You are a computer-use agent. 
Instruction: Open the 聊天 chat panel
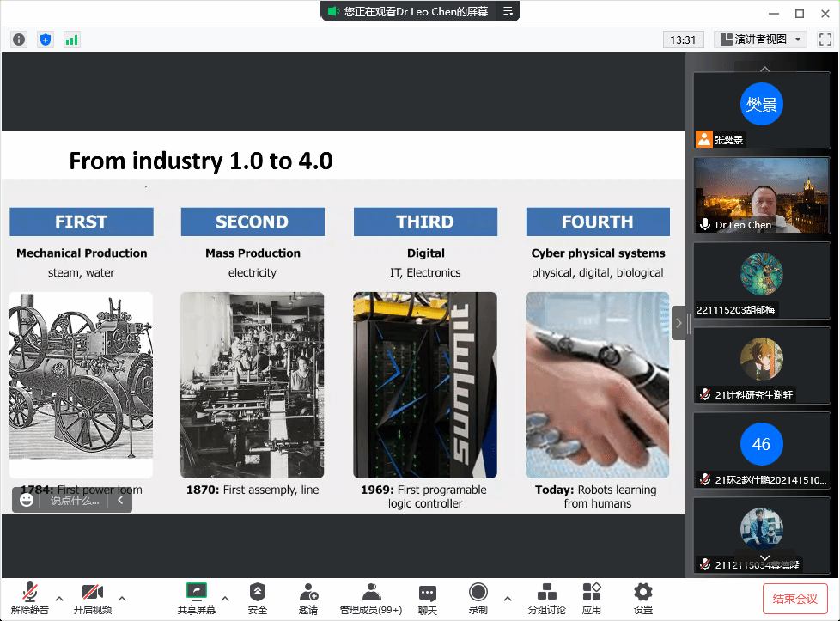pyautogui.click(x=427, y=598)
